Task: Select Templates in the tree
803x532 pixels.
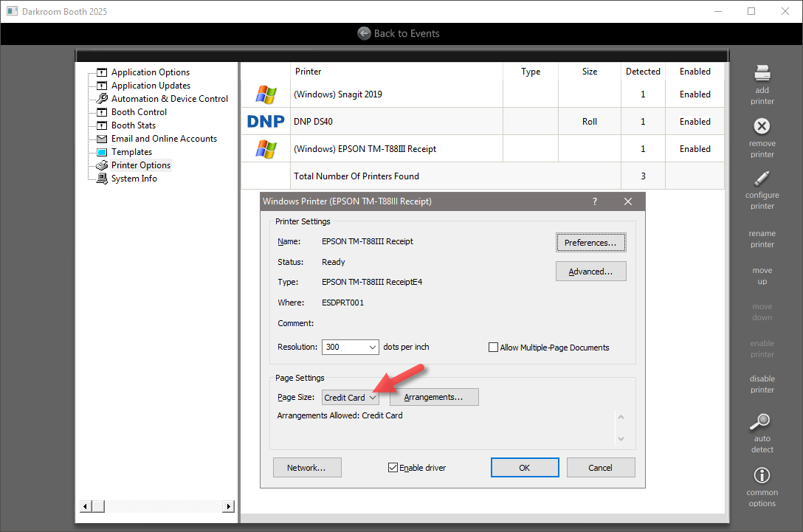Action: 131,152
